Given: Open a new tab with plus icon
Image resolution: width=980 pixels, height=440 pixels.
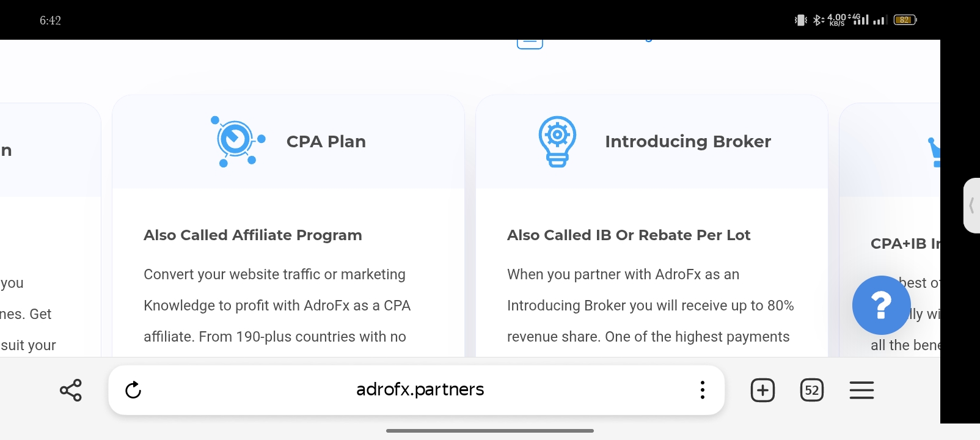Looking at the screenshot, I should (x=762, y=390).
